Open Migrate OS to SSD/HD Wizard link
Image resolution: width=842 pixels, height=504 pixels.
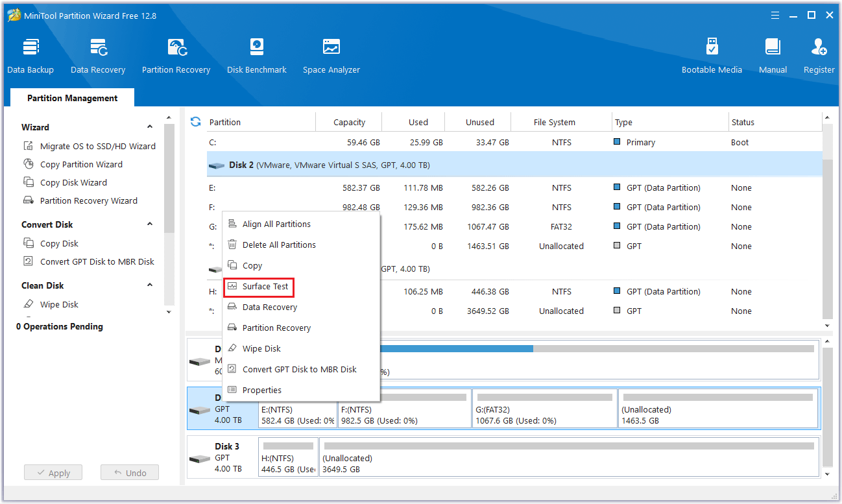[x=98, y=146]
